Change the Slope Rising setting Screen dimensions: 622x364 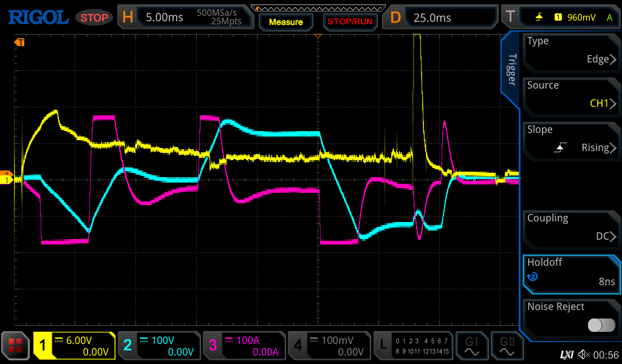coord(571,139)
